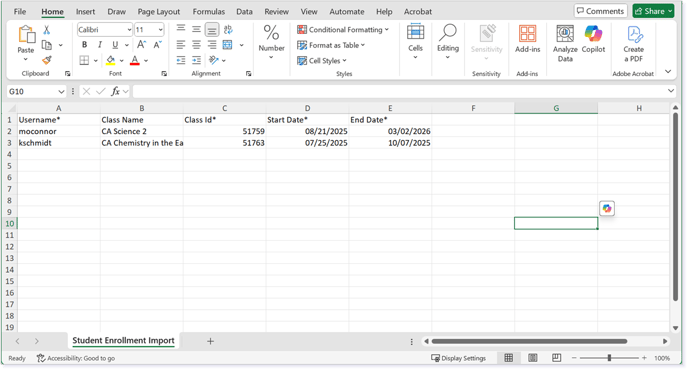This screenshot has width=688, height=370.
Task: Click the horizontal scrollbar thumb
Action: coord(529,341)
